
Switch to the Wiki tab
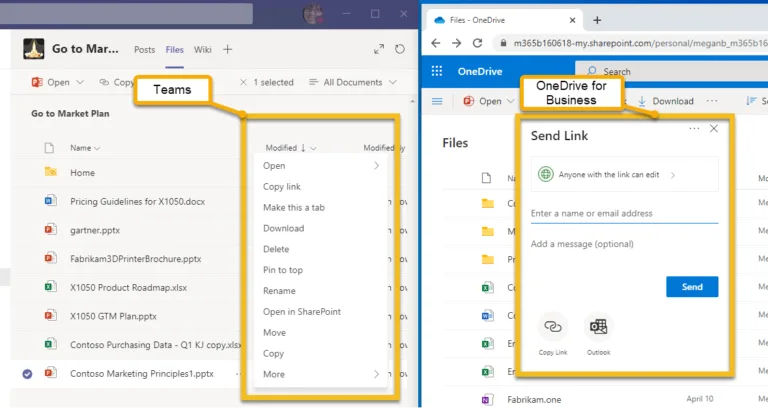click(x=202, y=49)
